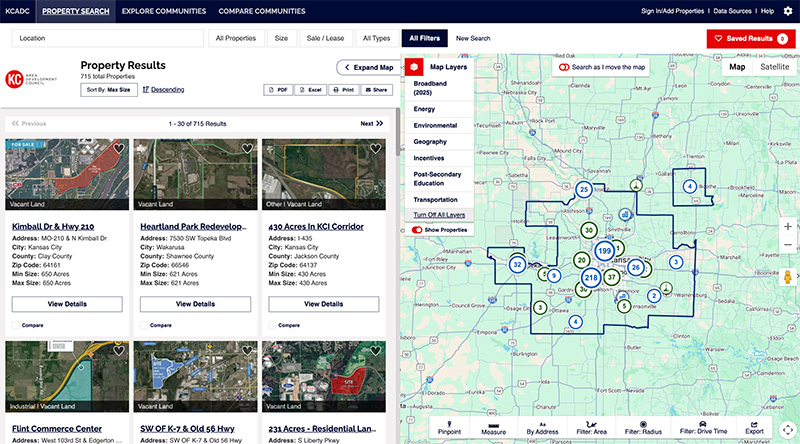Export results to Excel
The height and width of the screenshot is (444, 800).
click(x=310, y=90)
